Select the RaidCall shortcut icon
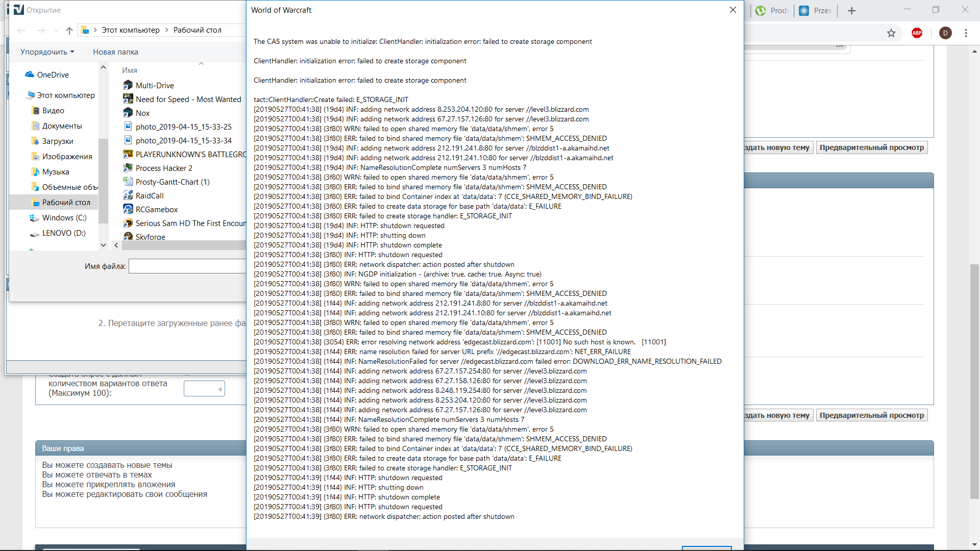 128,195
